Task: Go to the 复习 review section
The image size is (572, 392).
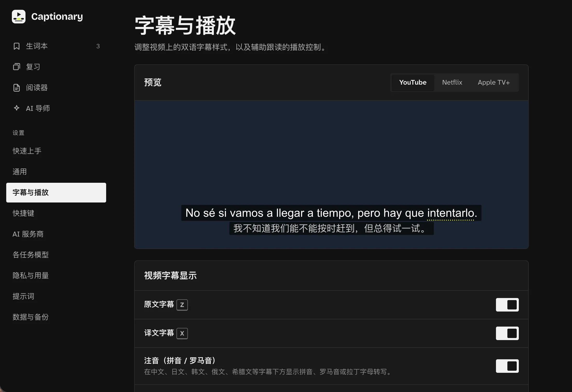Action: click(x=56, y=67)
